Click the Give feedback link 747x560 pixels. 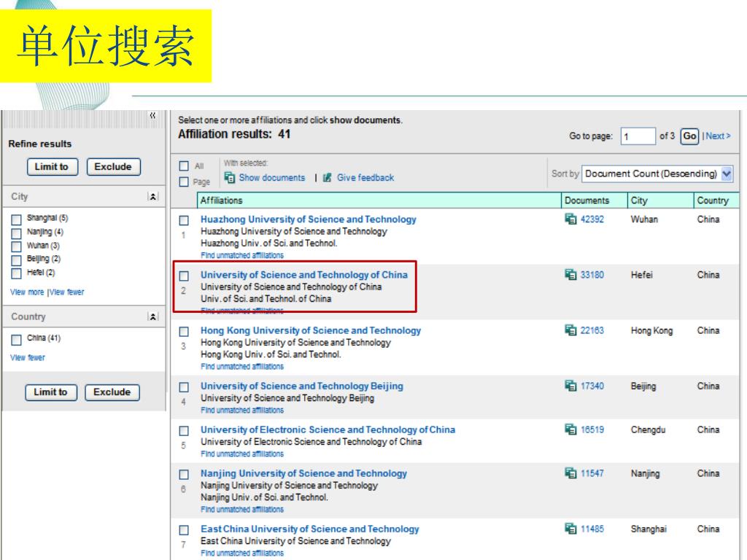pyautogui.click(x=365, y=178)
